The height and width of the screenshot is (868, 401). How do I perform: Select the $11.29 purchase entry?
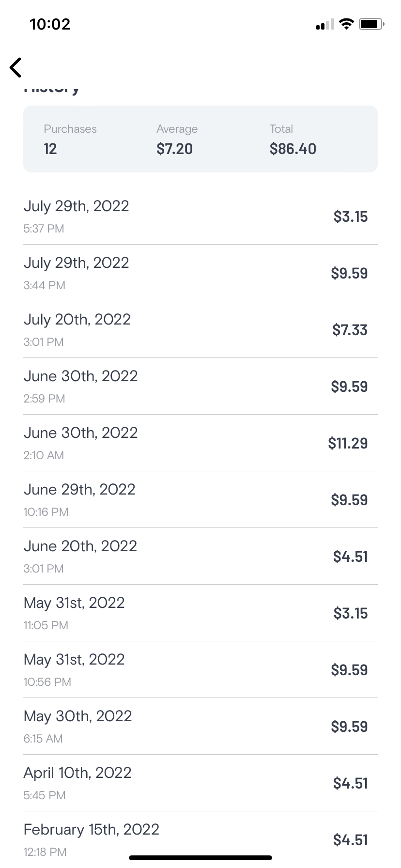coord(200,443)
